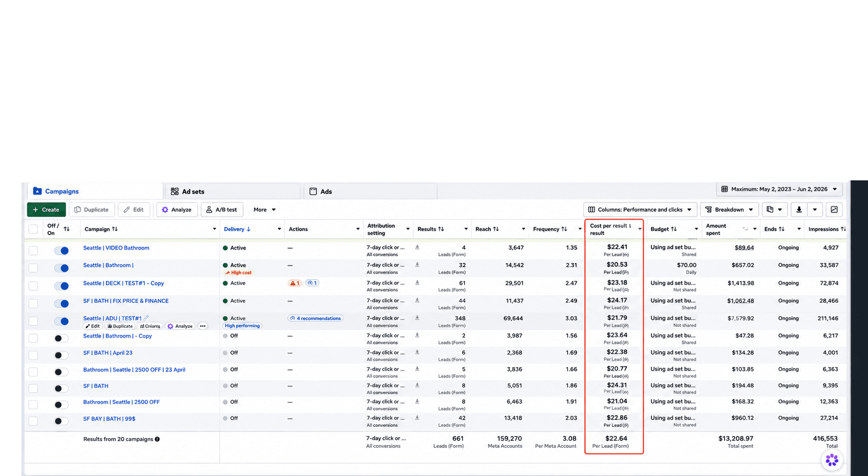Turn off Seattle | VIDEO Bathroom campaign toggle

click(x=61, y=251)
